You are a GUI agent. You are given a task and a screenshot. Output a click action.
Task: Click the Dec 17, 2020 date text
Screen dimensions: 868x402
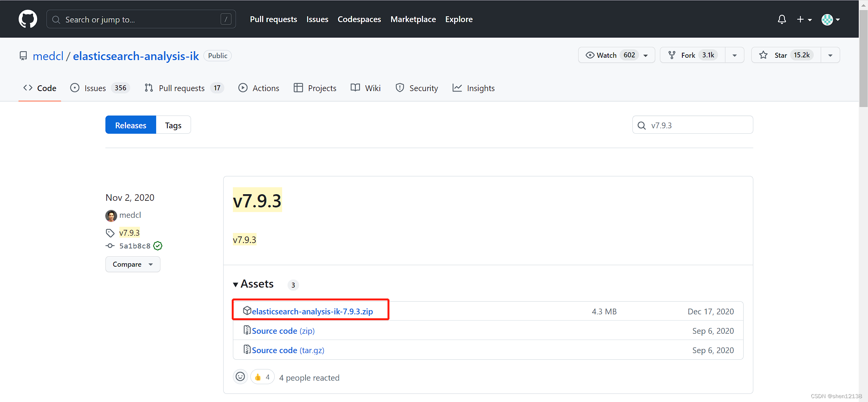click(711, 311)
